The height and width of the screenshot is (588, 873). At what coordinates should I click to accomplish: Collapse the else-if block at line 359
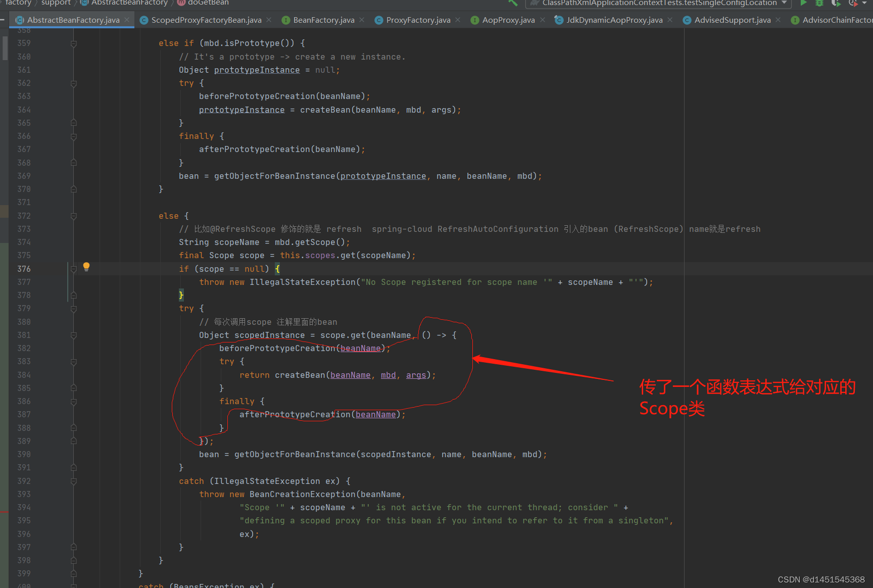tap(74, 43)
